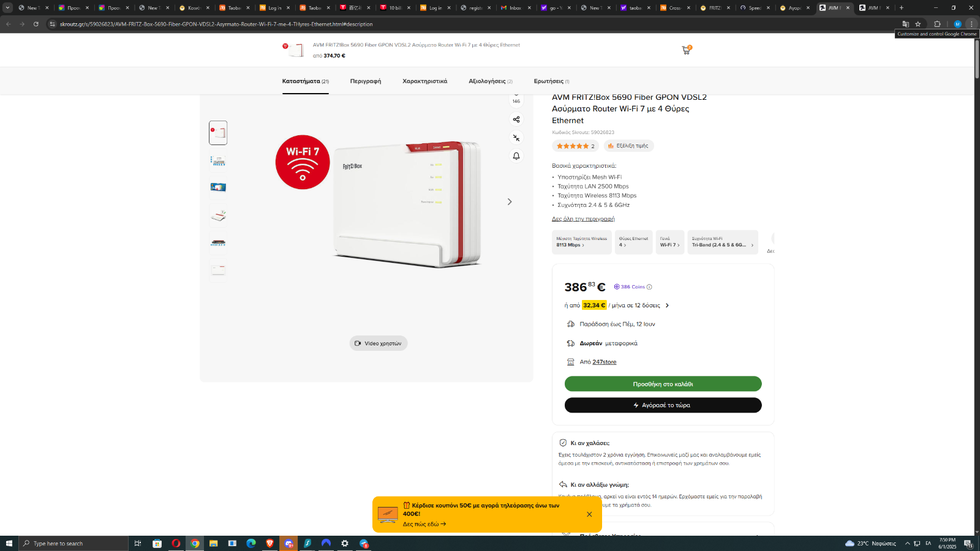Select the first router thumbnail
The width and height of the screenshot is (980, 551).
[218, 133]
